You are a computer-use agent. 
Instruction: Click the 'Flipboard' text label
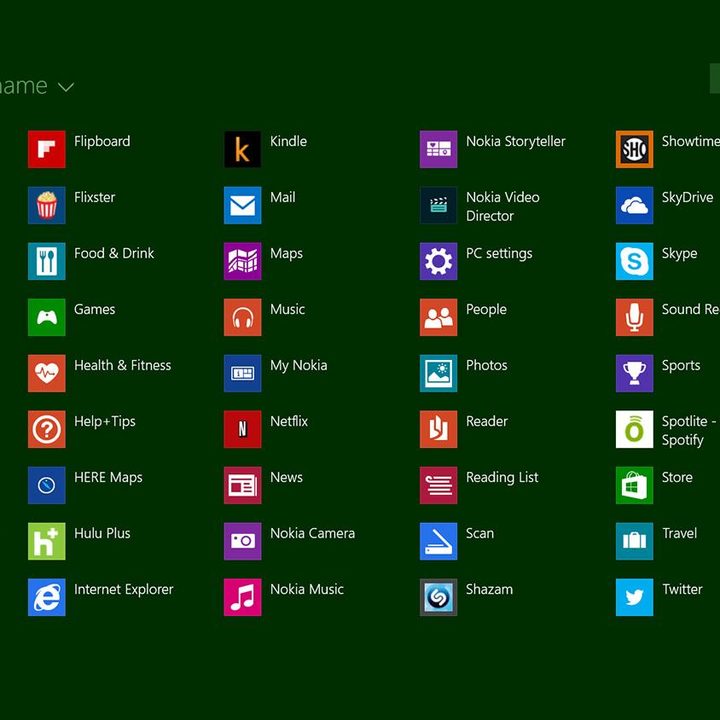(x=102, y=141)
